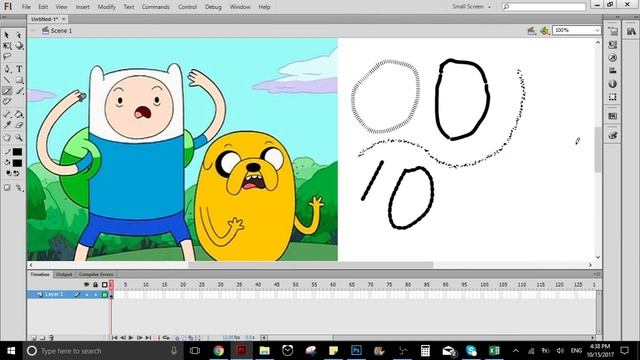
Task: Click the Swap Colors icon
Action: click(x=17, y=173)
